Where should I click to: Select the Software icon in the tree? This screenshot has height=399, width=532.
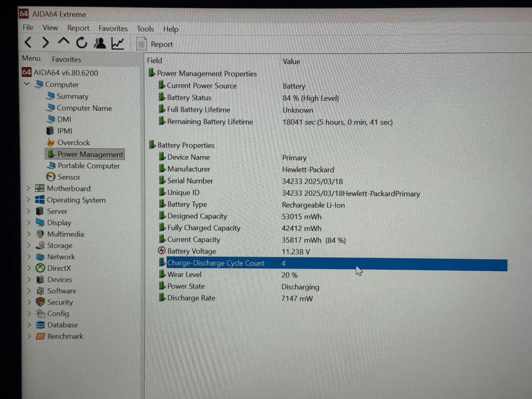40,291
